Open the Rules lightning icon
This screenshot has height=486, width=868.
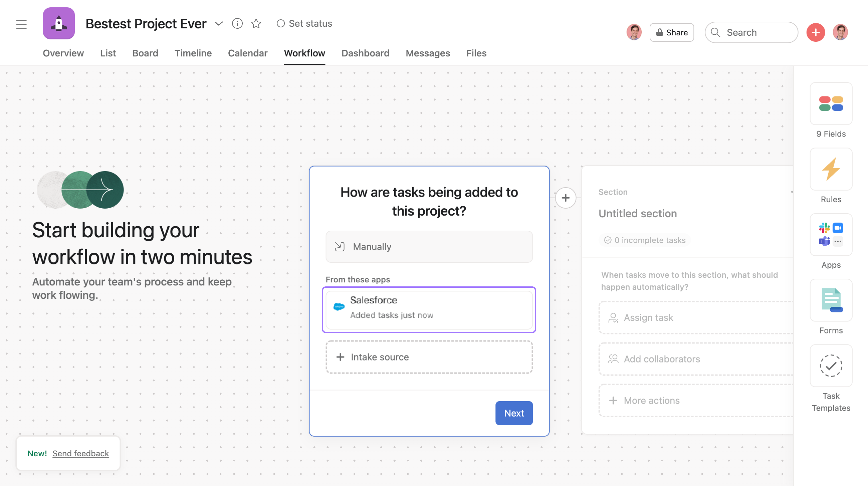tap(831, 170)
